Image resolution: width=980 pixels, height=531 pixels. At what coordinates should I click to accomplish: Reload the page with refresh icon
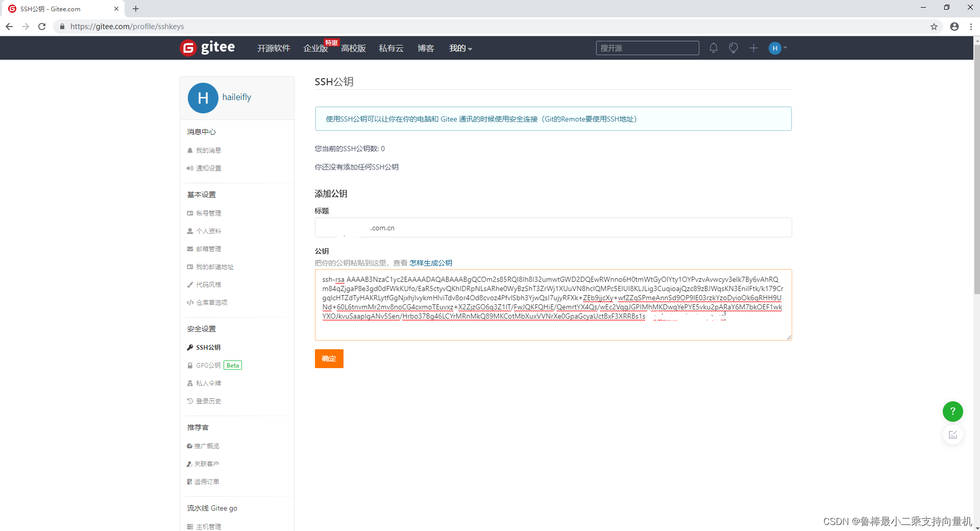(x=42, y=27)
